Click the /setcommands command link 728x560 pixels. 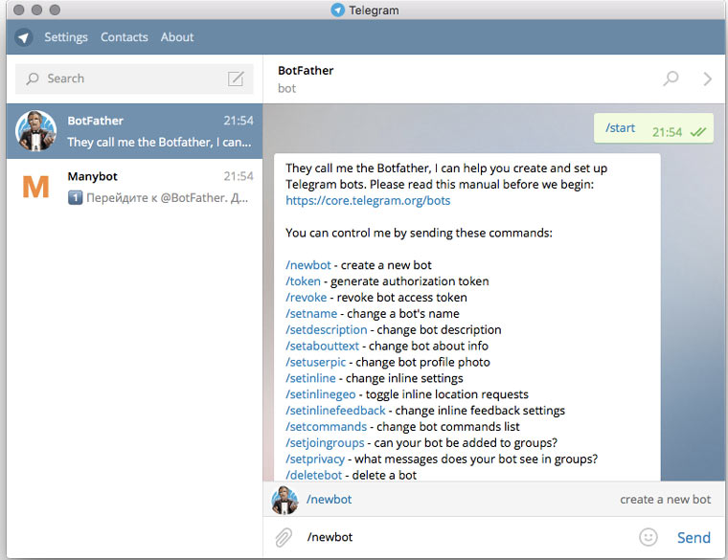(x=326, y=427)
